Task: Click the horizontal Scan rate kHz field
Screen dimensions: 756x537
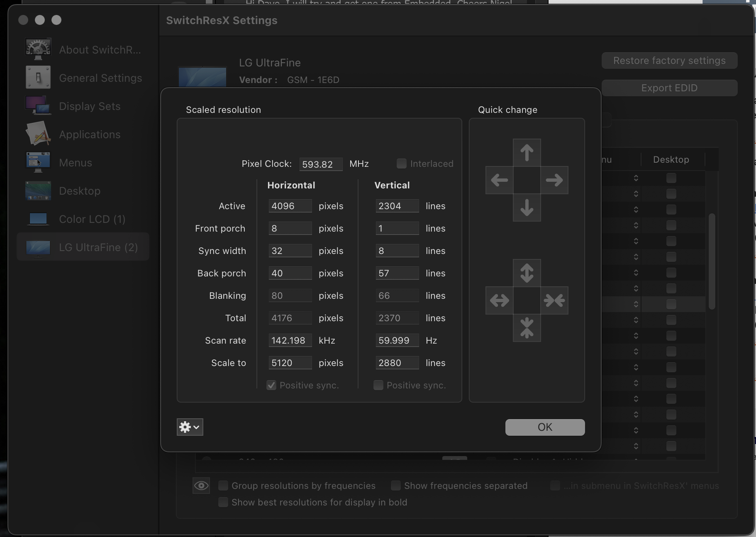Action: pos(290,340)
